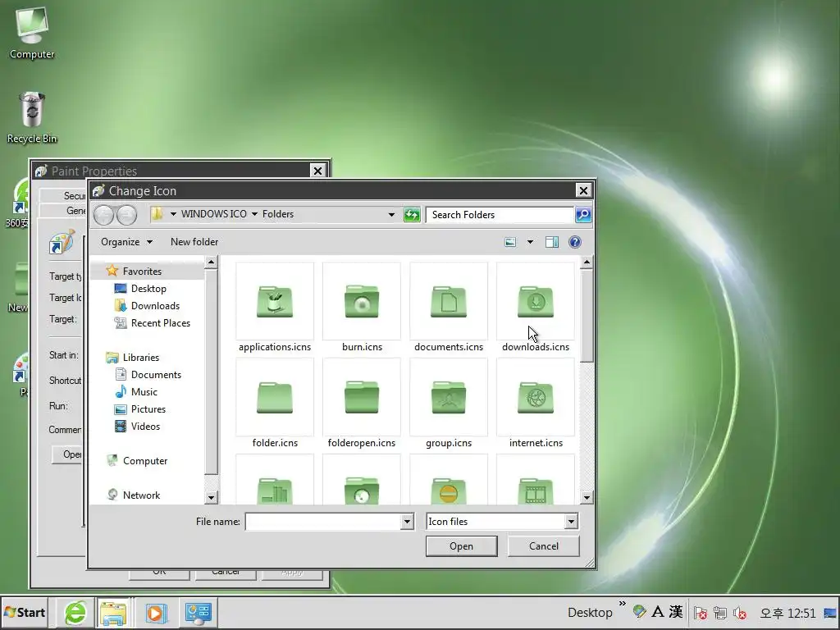
Task: Select the group.icns folder icon
Action: 449,398
